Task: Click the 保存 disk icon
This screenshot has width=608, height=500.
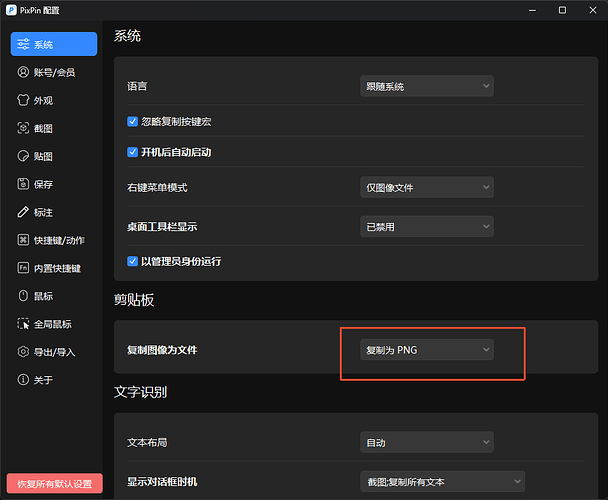Action: click(23, 184)
